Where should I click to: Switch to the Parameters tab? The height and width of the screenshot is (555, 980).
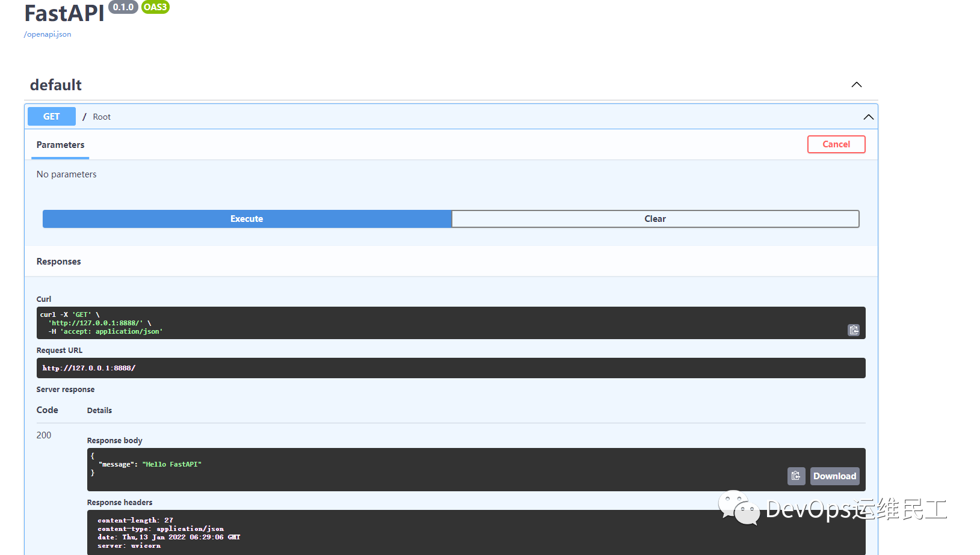point(60,144)
